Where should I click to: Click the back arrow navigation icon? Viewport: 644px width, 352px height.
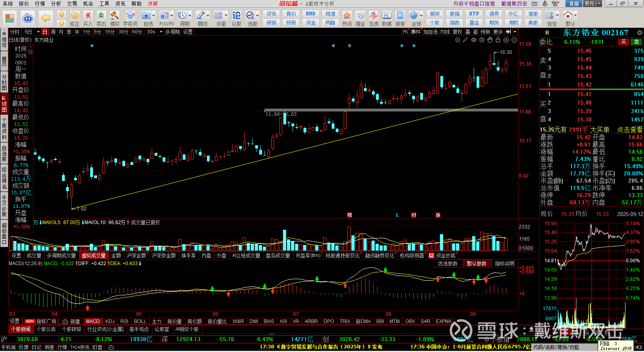coord(46,18)
